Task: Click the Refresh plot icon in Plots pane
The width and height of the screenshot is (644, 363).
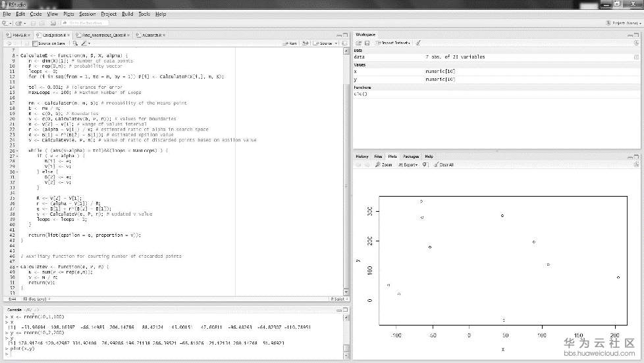Action: [x=636, y=164]
